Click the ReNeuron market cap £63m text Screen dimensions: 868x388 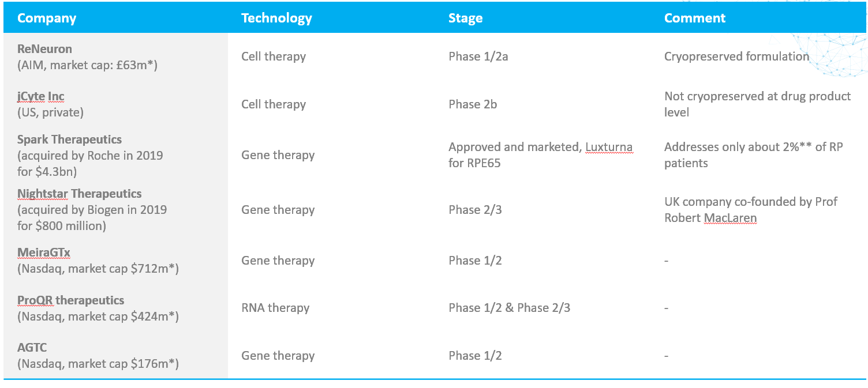pos(87,65)
